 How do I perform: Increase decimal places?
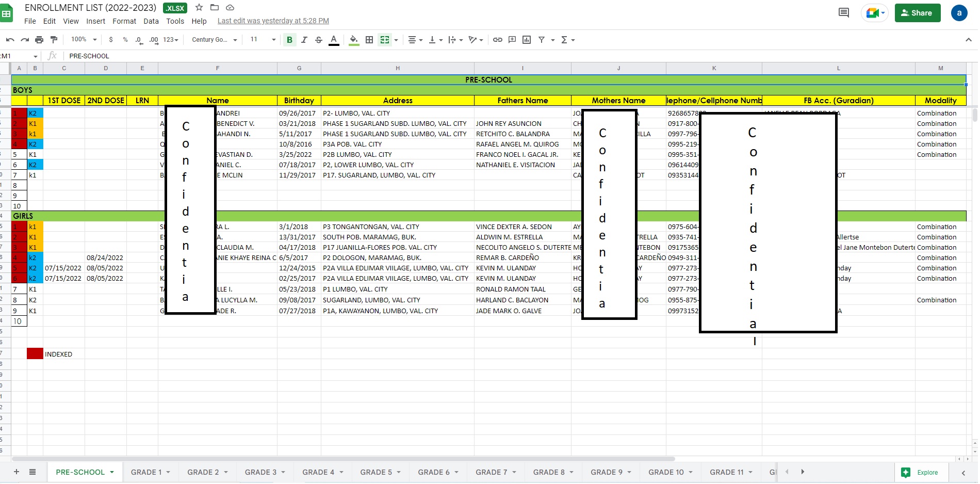point(154,40)
